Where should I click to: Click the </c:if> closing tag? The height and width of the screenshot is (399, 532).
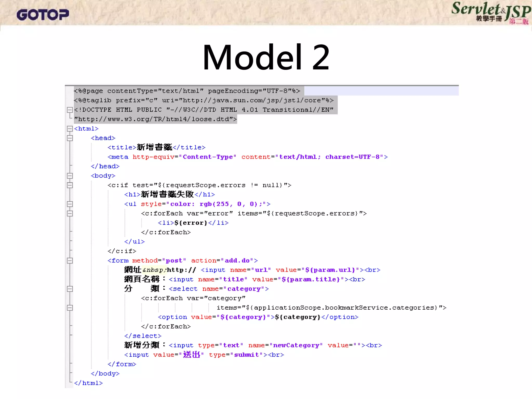coord(122,251)
